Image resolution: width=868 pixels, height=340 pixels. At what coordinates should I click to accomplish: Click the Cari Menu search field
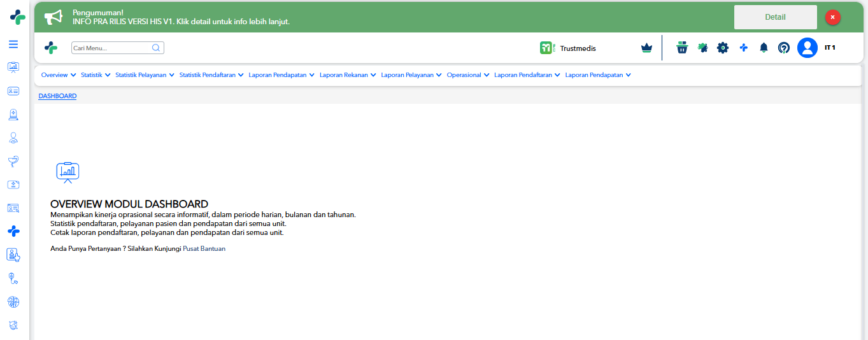point(117,48)
